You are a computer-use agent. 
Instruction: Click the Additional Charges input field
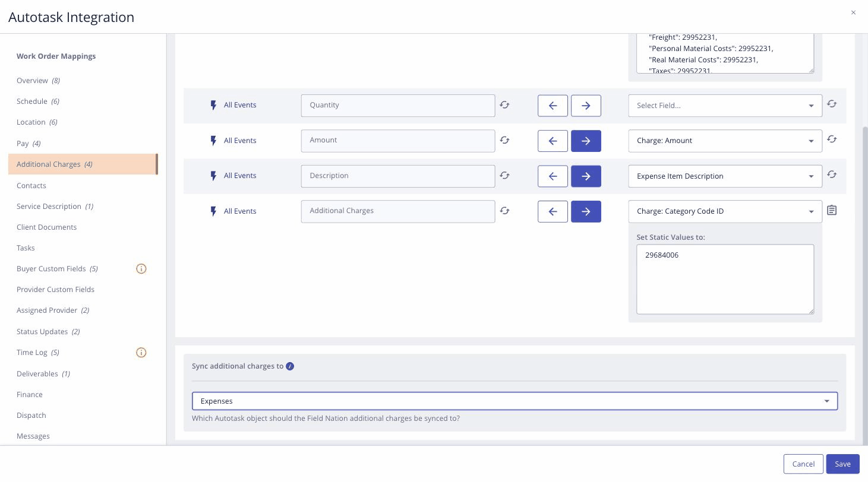398,211
